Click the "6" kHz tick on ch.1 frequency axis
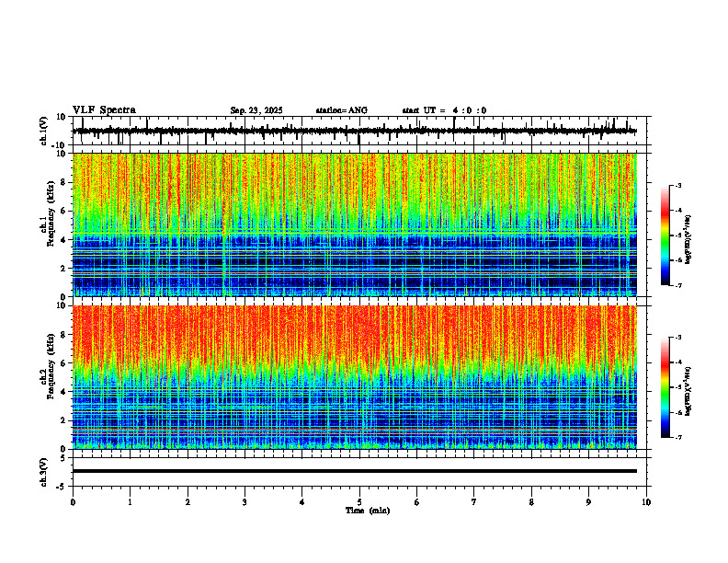This screenshot has width=728, height=563. click(63, 212)
